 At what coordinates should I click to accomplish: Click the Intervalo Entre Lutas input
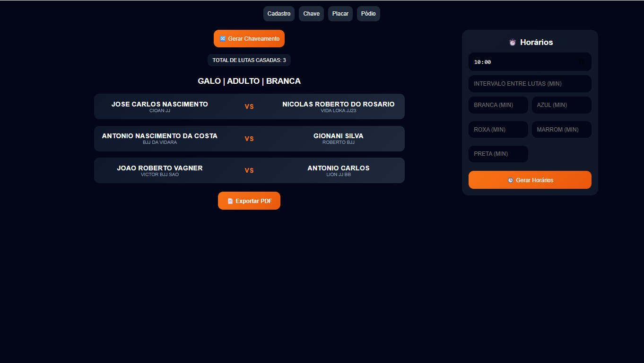tap(530, 84)
